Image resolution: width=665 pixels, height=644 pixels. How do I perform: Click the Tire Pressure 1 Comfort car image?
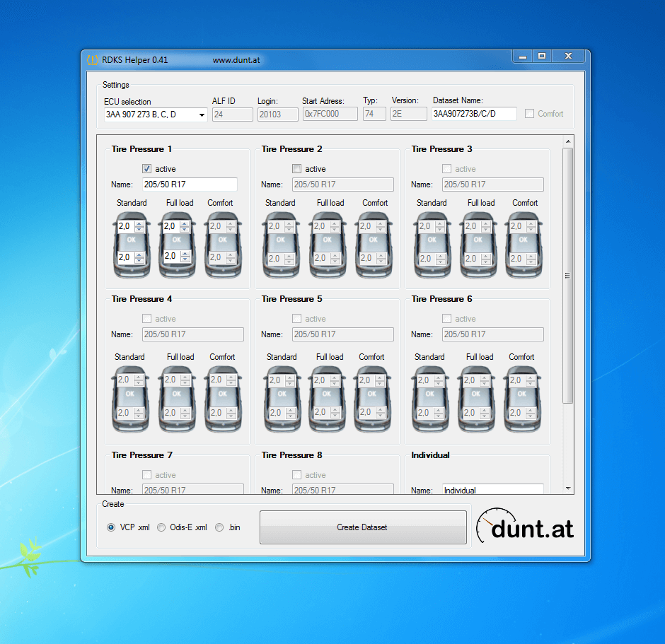click(223, 245)
